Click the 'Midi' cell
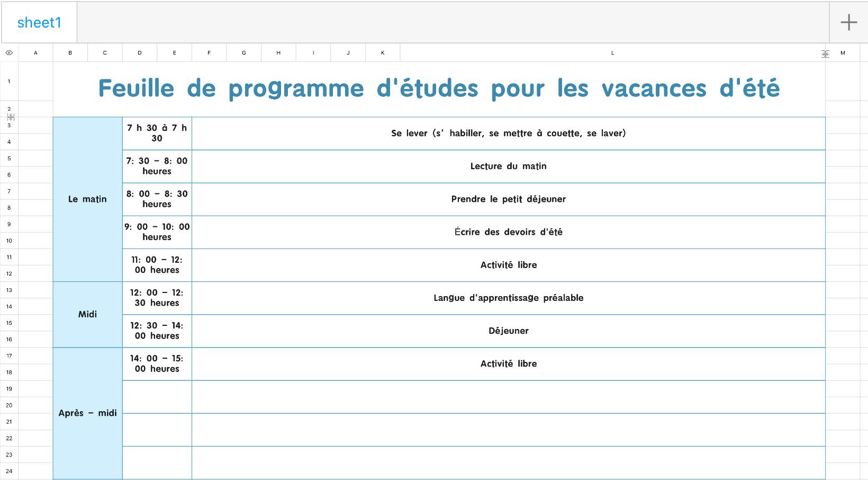Viewport: 868px width, 480px height. pos(88,315)
